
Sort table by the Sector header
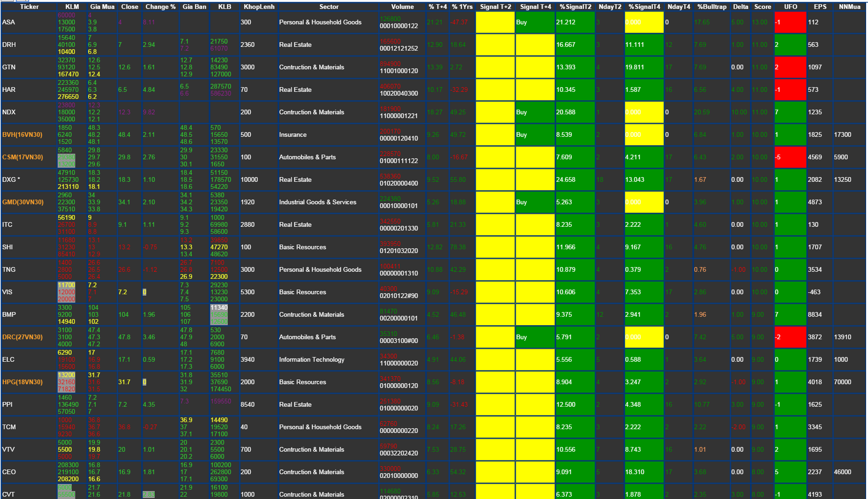click(x=329, y=7)
